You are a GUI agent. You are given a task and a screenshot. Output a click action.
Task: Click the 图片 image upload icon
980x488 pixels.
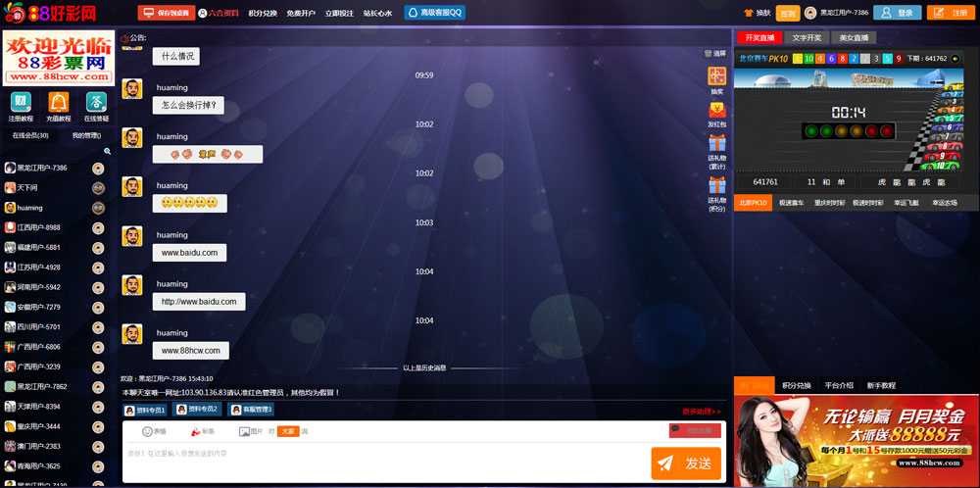pyautogui.click(x=245, y=431)
